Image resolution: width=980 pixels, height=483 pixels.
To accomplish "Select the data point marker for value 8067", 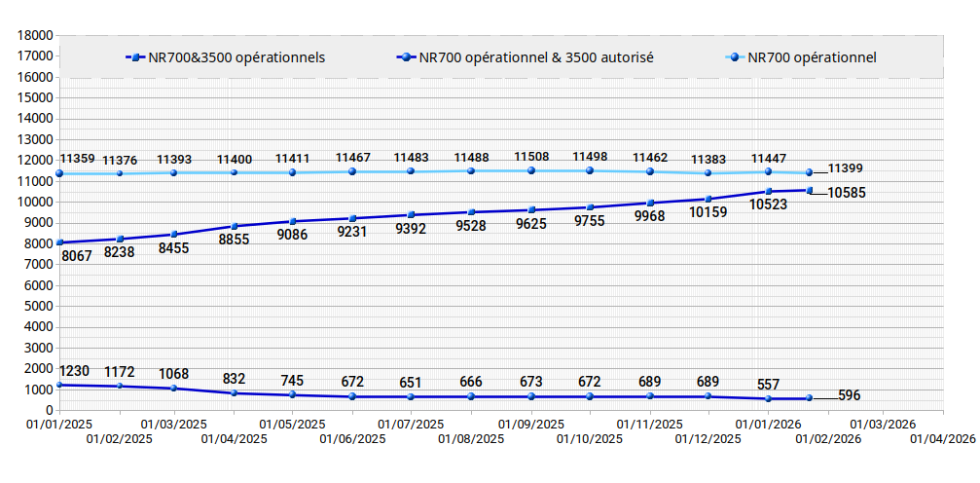I will pos(59,242).
